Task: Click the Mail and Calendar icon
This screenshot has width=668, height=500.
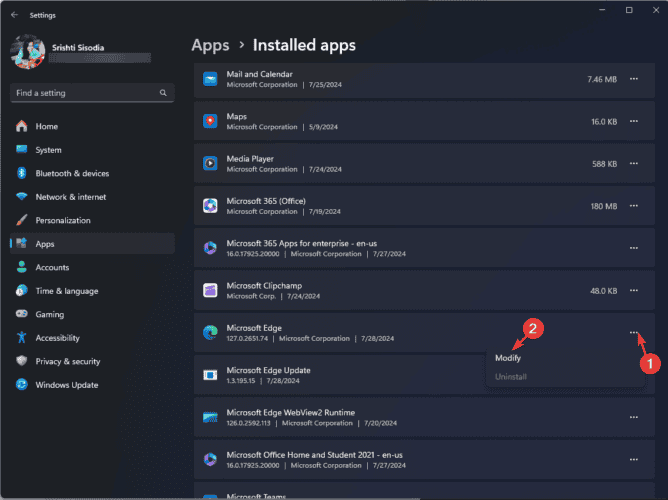Action: 210,79
